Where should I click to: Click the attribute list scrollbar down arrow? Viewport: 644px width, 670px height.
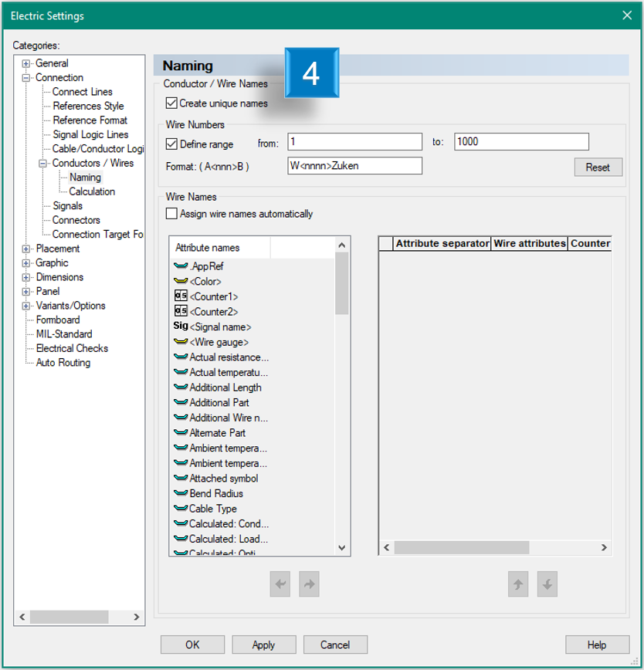[341, 548]
